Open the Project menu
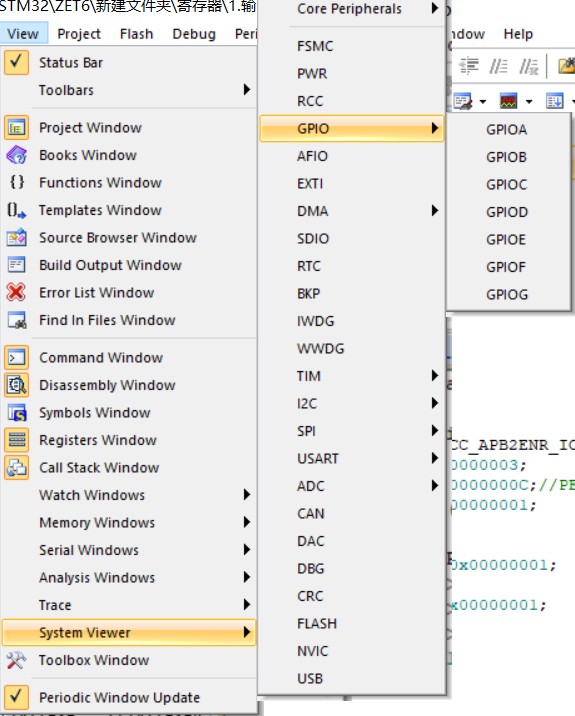The image size is (575, 716). tap(79, 34)
